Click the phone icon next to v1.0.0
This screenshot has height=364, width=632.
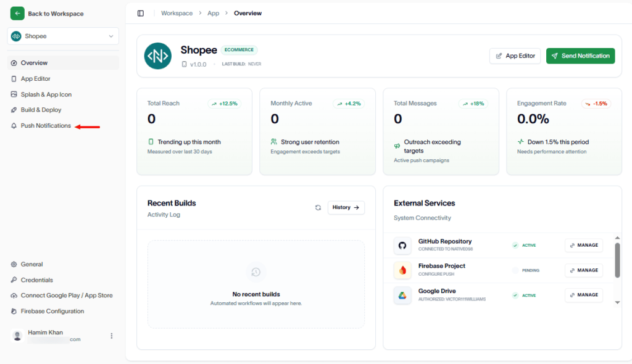pos(184,64)
